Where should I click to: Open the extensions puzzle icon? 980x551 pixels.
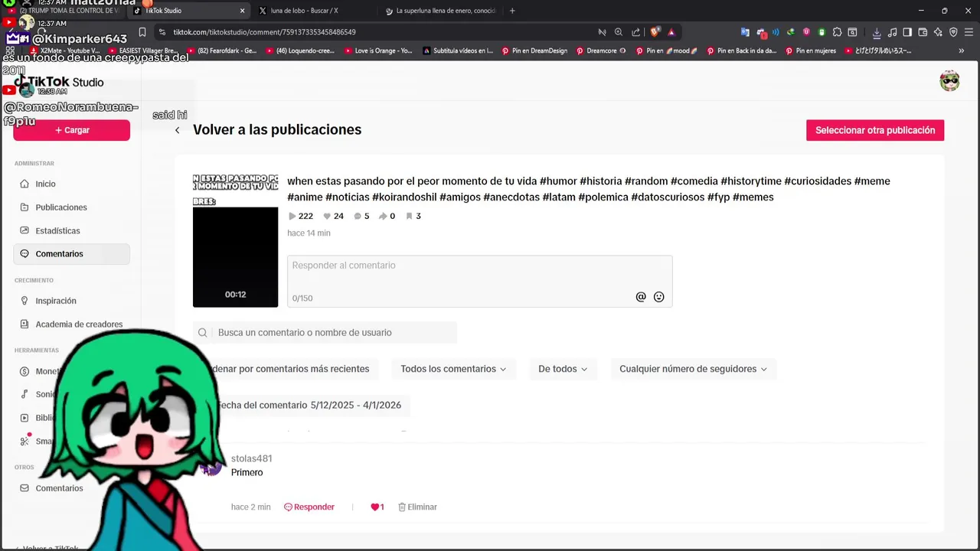(837, 32)
